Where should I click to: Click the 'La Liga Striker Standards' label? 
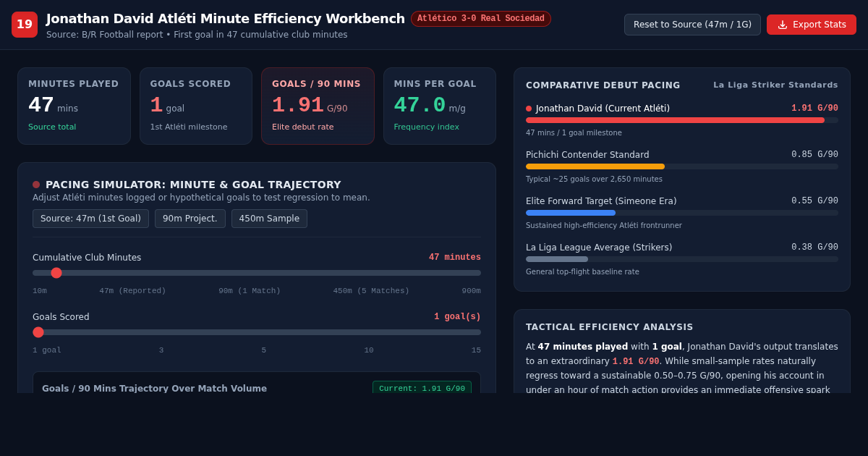coord(775,85)
